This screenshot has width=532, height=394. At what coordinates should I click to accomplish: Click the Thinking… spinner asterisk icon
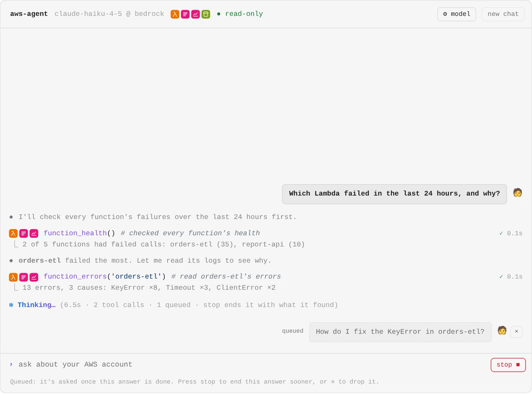pos(11,305)
